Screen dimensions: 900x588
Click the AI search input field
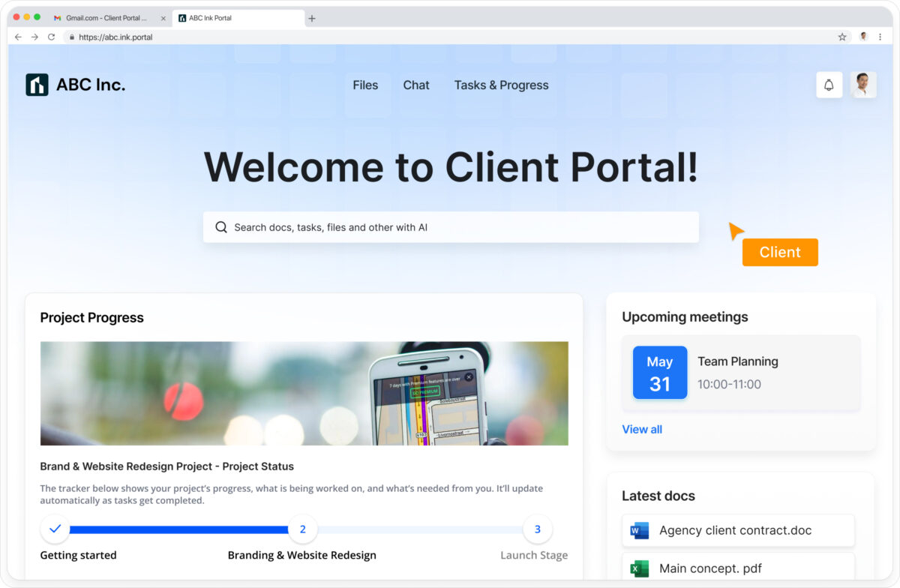[450, 226]
